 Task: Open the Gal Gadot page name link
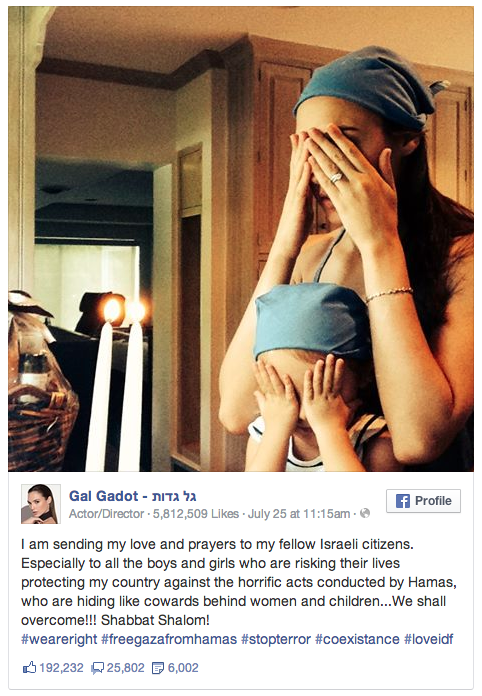[133, 496]
